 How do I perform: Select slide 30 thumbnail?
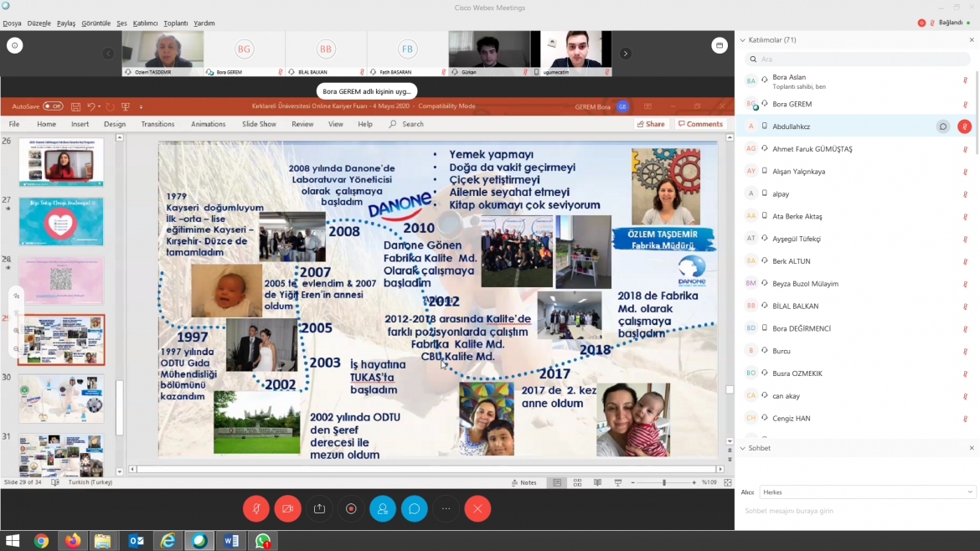(61, 399)
